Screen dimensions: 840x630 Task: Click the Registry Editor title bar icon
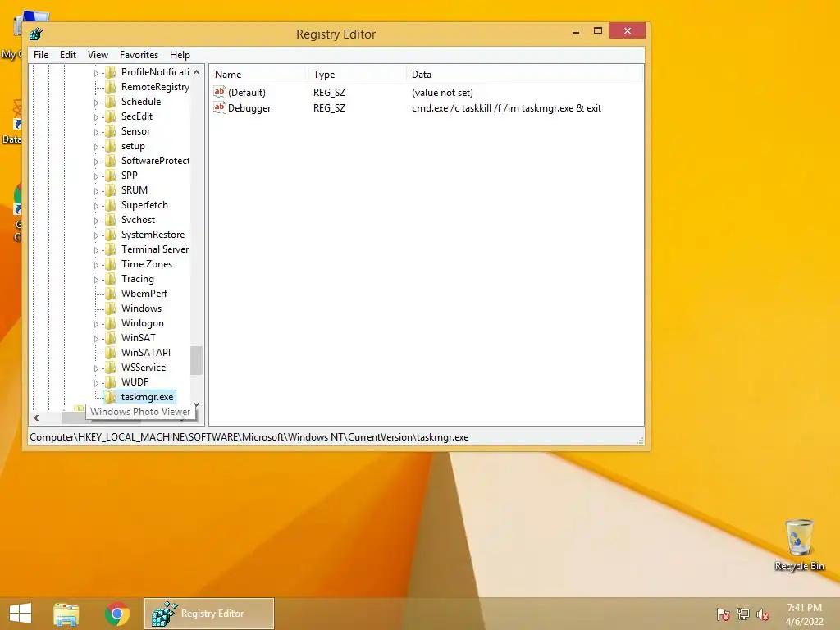pos(36,34)
